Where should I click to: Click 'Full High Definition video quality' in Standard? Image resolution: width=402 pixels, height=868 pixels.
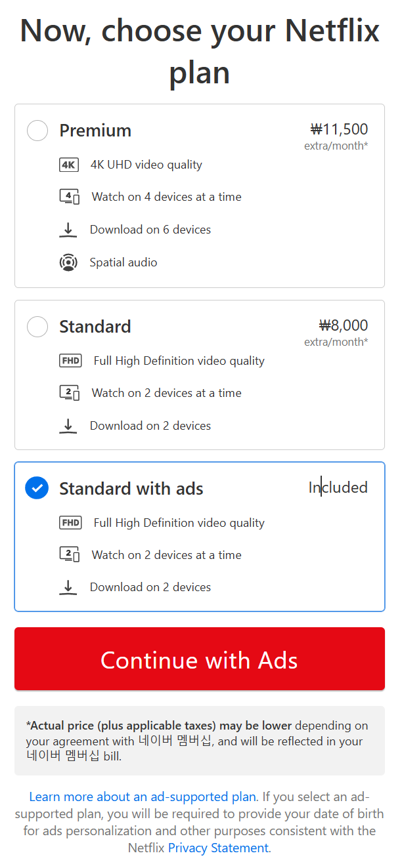tap(179, 361)
